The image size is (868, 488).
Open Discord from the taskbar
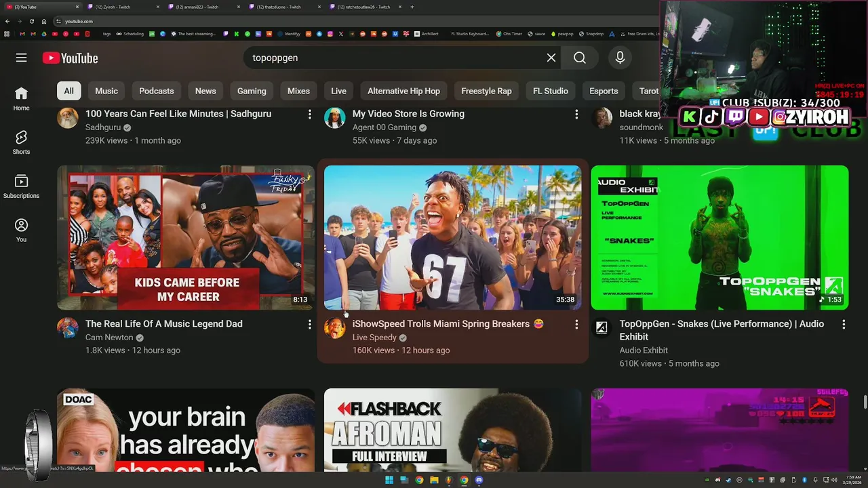479,480
